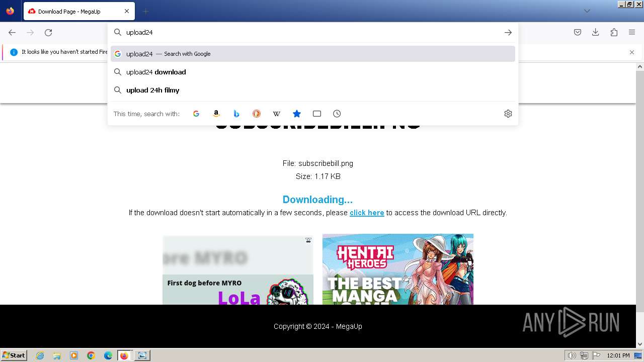The height and width of the screenshot is (362, 644).
Task: Switch to the Firefox taskbar button
Action: pyautogui.click(x=125, y=355)
